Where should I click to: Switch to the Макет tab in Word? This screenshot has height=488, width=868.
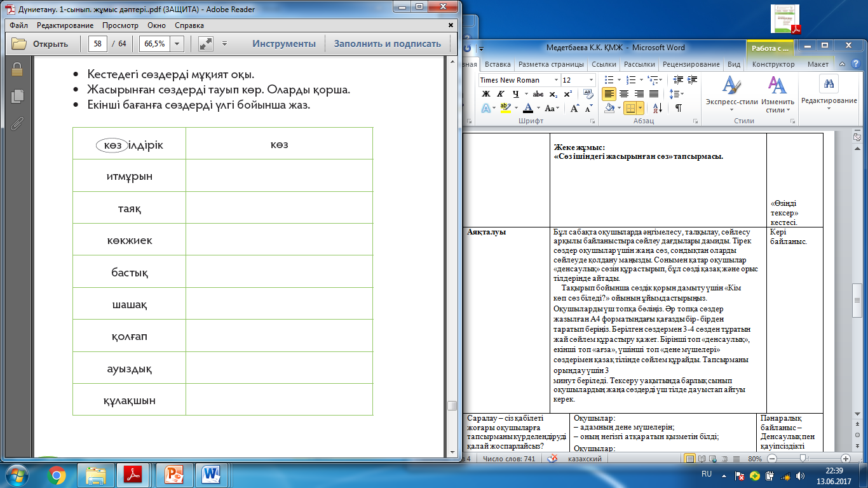click(x=818, y=64)
